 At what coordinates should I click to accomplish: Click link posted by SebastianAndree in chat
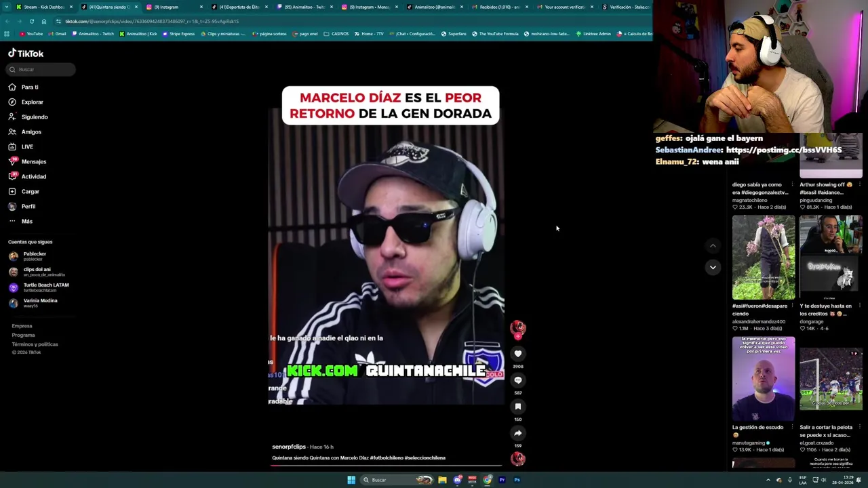point(783,150)
